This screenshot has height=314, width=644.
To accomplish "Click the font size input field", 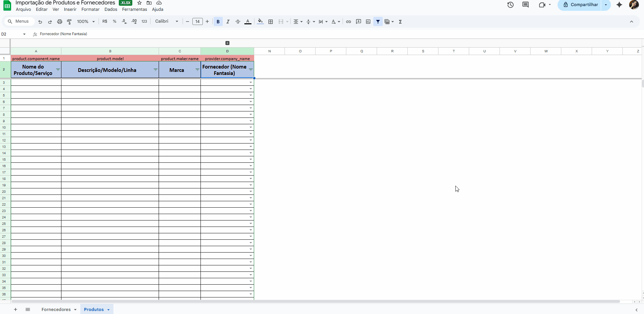I will point(197,22).
